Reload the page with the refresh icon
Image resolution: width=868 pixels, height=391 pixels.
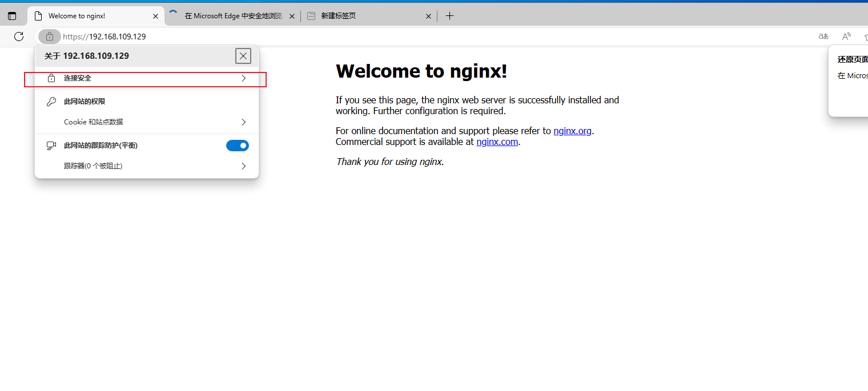tap(19, 37)
